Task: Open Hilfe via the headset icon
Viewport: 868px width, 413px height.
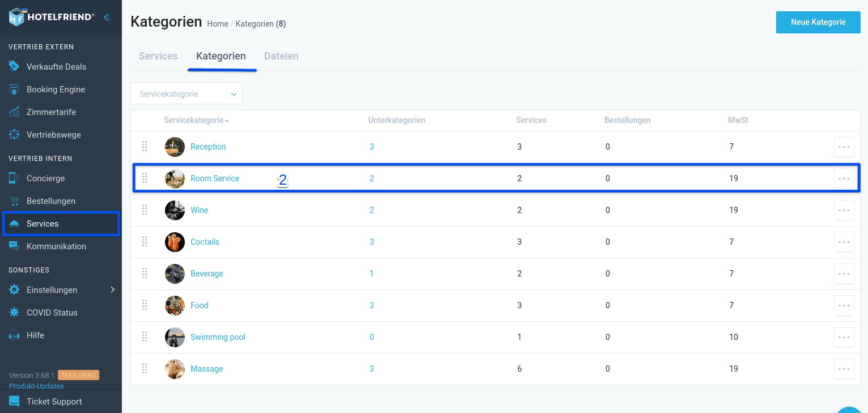Action: click(x=14, y=335)
